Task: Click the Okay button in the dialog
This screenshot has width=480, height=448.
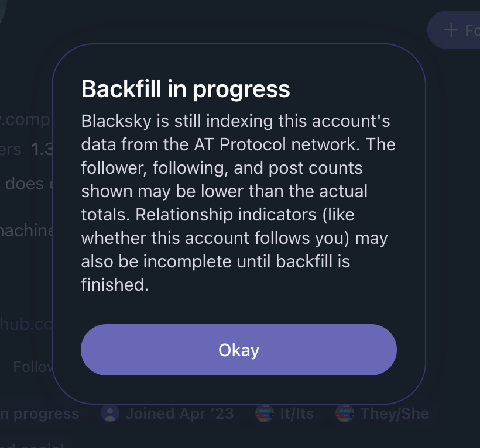Action: click(239, 350)
